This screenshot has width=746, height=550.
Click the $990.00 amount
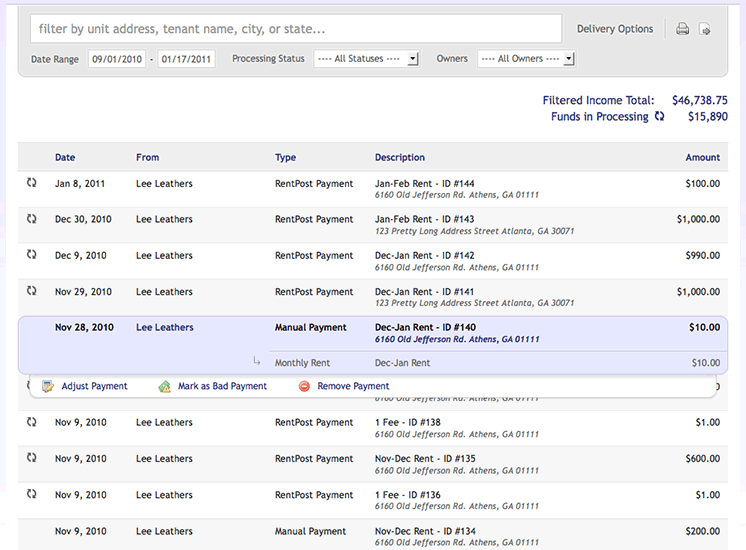(703, 255)
